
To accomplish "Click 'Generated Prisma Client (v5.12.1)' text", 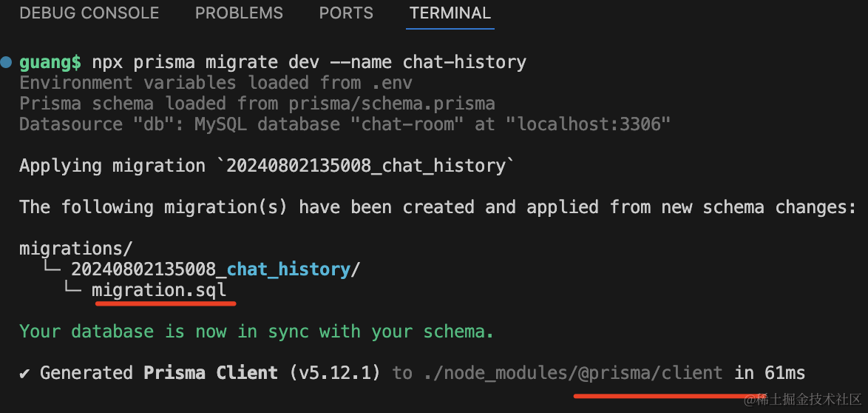I will [x=210, y=373].
